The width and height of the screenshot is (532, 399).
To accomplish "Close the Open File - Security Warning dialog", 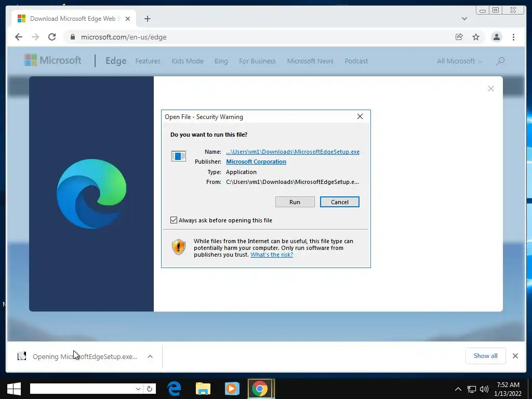I will click(x=360, y=116).
